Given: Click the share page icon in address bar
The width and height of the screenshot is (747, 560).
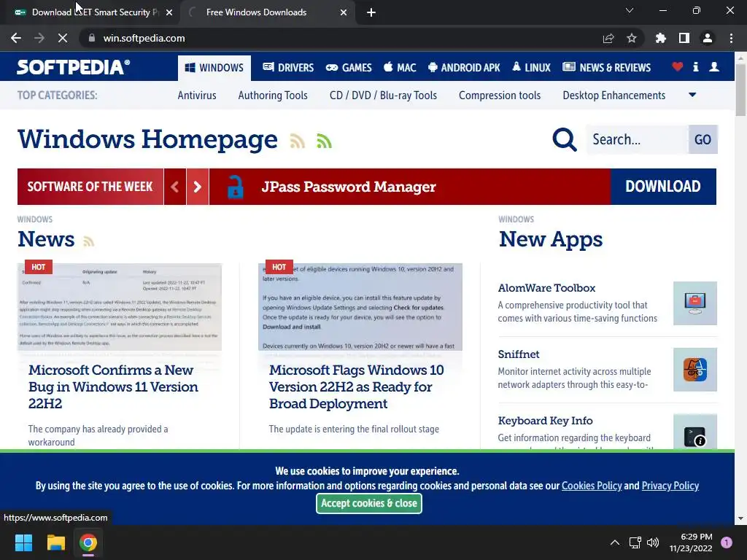Looking at the screenshot, I should (x=608, y=38).
